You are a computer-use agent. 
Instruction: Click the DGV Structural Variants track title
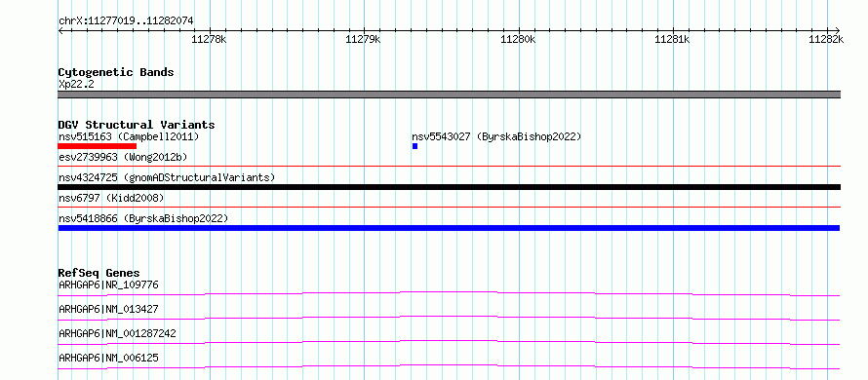click(137, 125)
